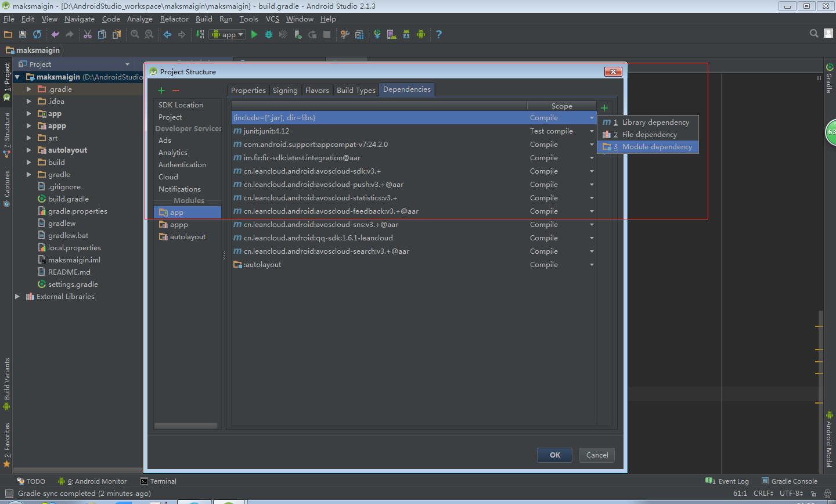Screen dimensions: 836x504
Task: Choose Module dependency from popup
Action: pyautogui.click(x=648, y=147)
